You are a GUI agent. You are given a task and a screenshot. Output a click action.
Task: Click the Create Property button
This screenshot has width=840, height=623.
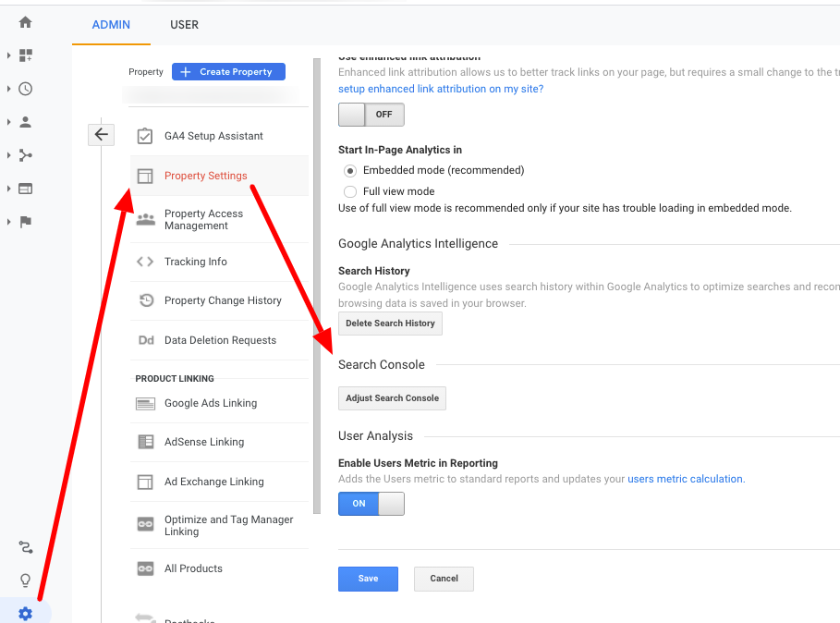click(x=227, y=71)
